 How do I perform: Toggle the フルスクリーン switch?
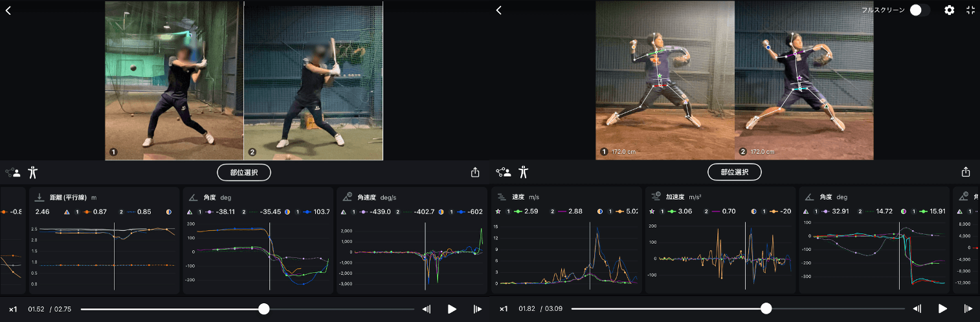tap(919, 10)
